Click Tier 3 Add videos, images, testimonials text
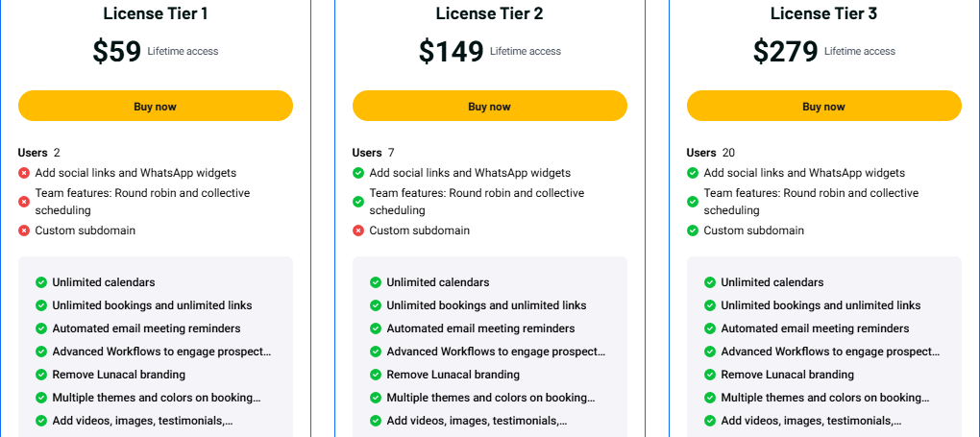This screenshot has width=980, height=437. tap(813, 421)
